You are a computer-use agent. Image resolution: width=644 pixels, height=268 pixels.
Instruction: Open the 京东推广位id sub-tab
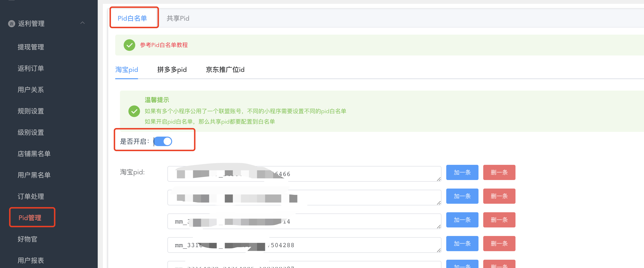tap(225, 69)
